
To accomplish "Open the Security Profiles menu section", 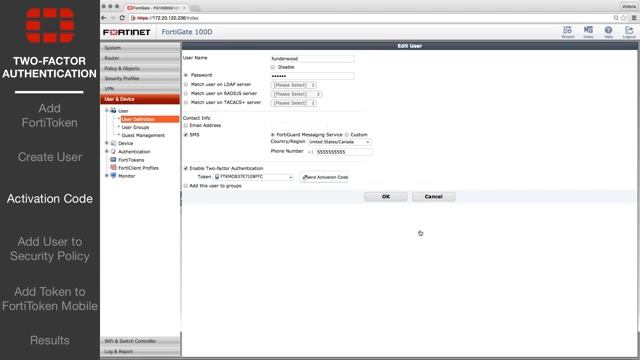I will (x=140, y=78).
